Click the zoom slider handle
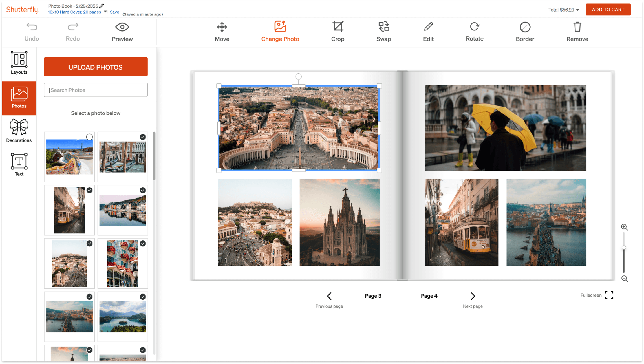Image resolution: width=644 pixels, height=364 pixels. click(624, 247)
